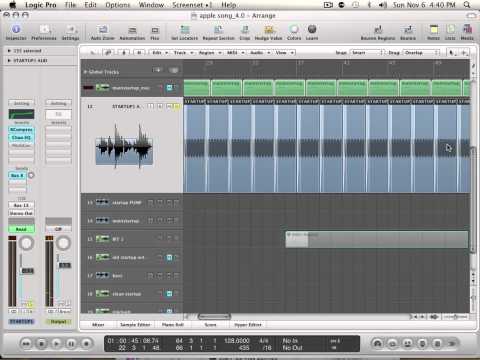Open the Arrange View local menu
The width and height of the screenshot is (480, 360).
[284, 53]
